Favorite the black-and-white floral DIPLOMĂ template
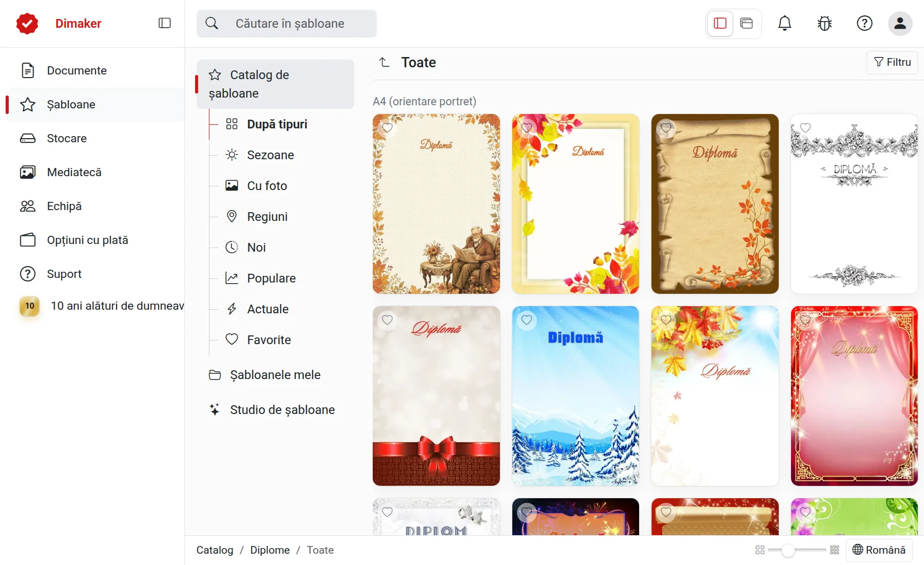Image resolution: width=924 pixels, height=565 pixels. click(x=805, y=128)
